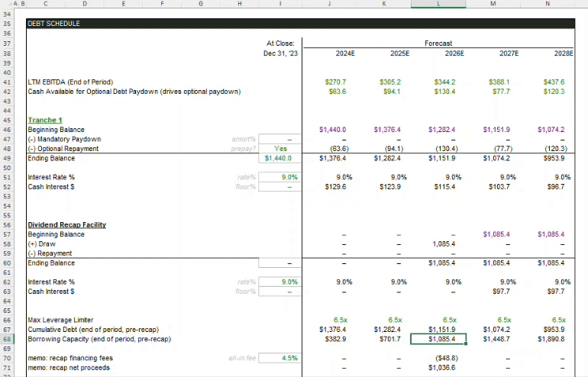Select column L header
This screenshot has width=588, height=377.
pyautogui.click(x=438, y=5)
